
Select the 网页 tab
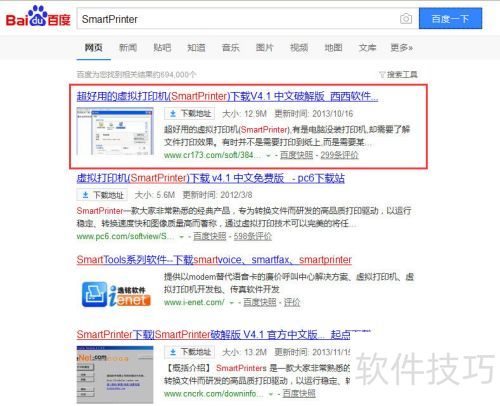pos(93,48)
